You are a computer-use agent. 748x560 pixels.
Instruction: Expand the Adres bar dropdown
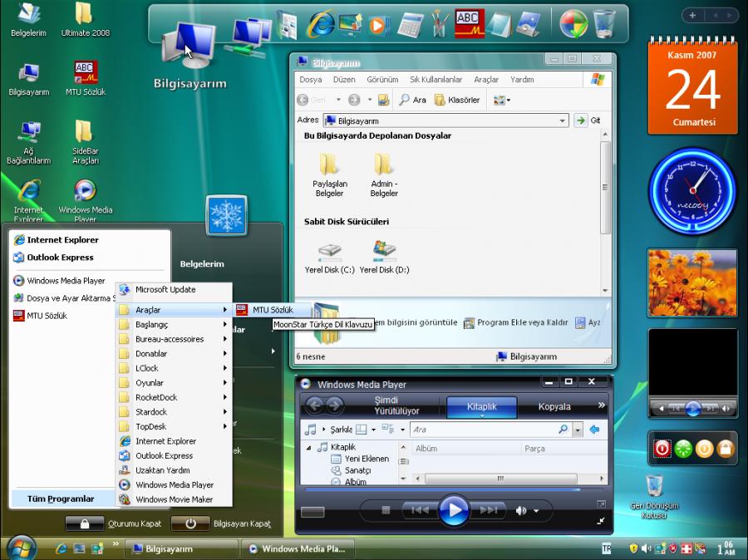pos(563,120)
